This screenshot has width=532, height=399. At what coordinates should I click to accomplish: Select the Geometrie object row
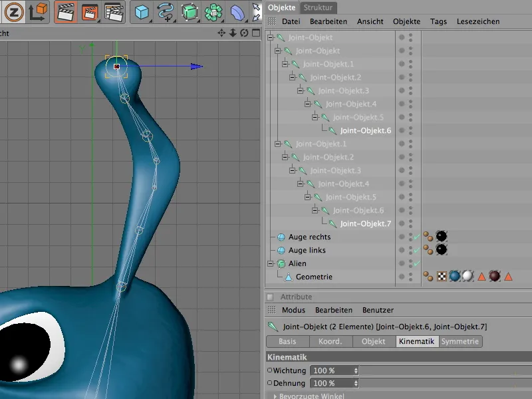(x=314, y=277)
